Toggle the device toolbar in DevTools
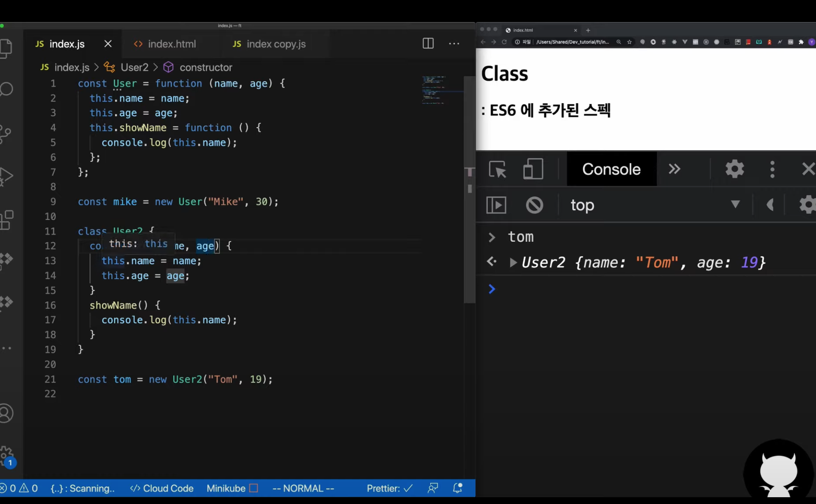Viewport: 816px width, 504px height. point(533,169)
